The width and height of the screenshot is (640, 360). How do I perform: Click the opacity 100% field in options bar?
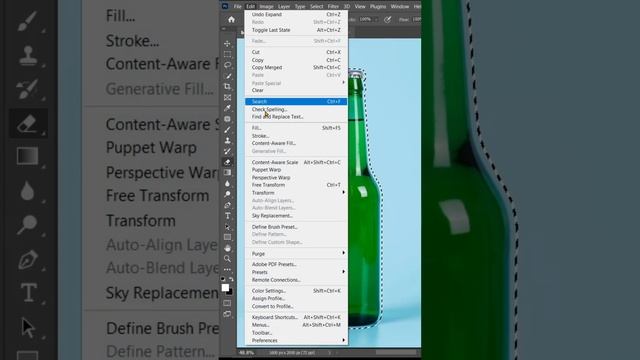click(x=365, y=20)
